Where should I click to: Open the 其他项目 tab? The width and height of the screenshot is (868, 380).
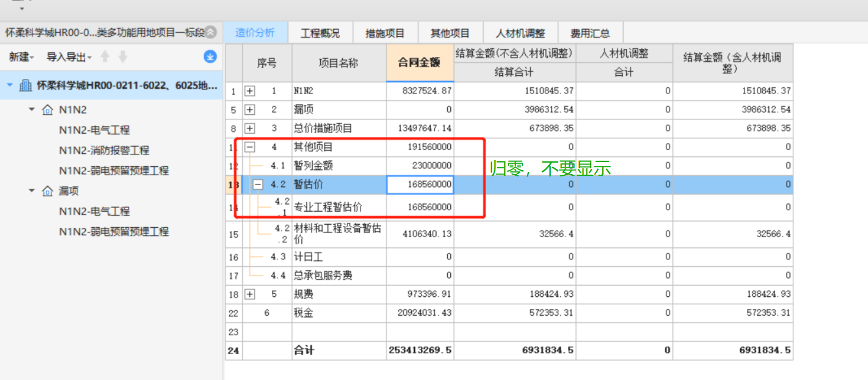click(x=450, y=33)
